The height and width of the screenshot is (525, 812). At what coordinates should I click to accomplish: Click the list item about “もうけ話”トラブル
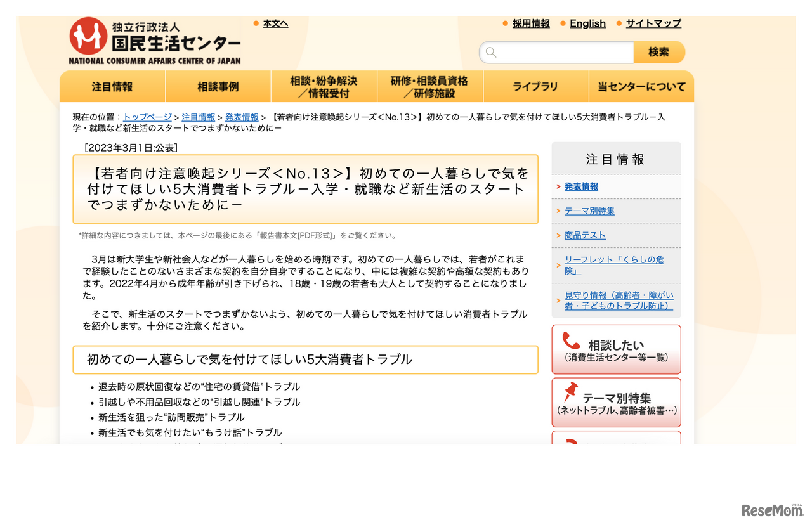[190, 432]
